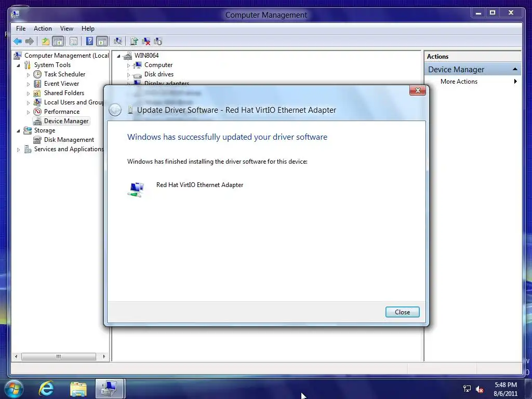Select the Storage icon in tree
532x399 pixels.
tap(28, 130)
